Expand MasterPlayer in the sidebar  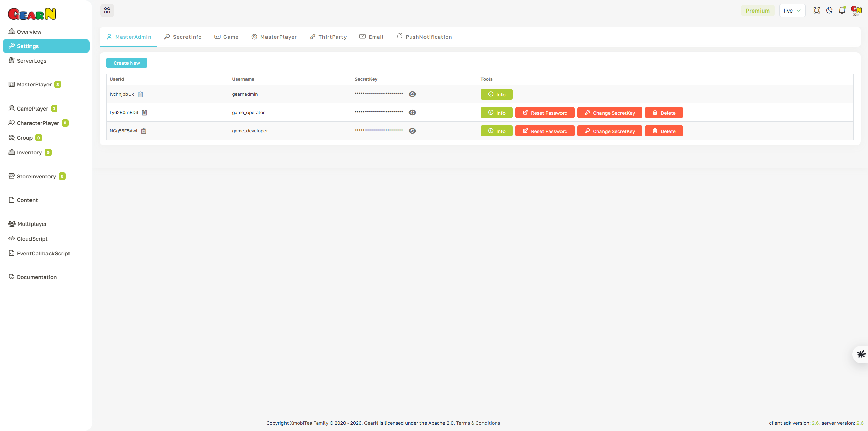[x=34, y=84]
